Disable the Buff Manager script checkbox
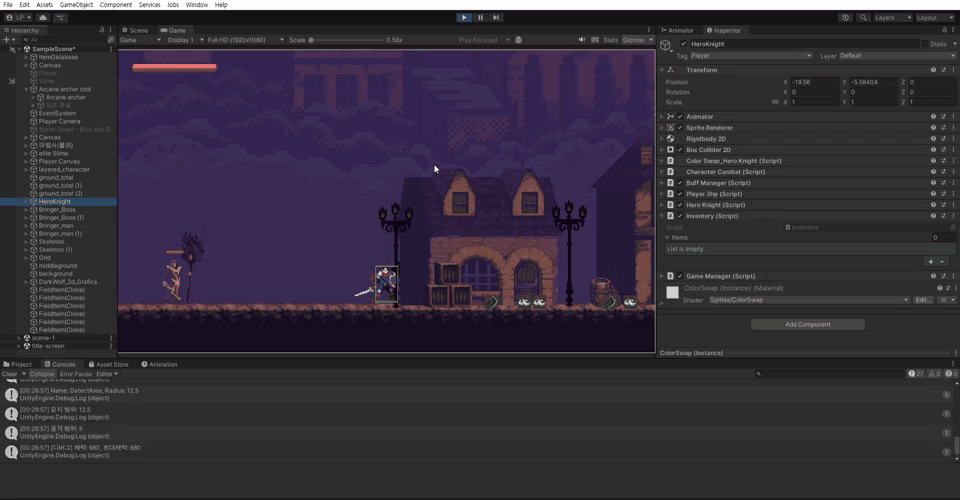 tap(680, 183)
